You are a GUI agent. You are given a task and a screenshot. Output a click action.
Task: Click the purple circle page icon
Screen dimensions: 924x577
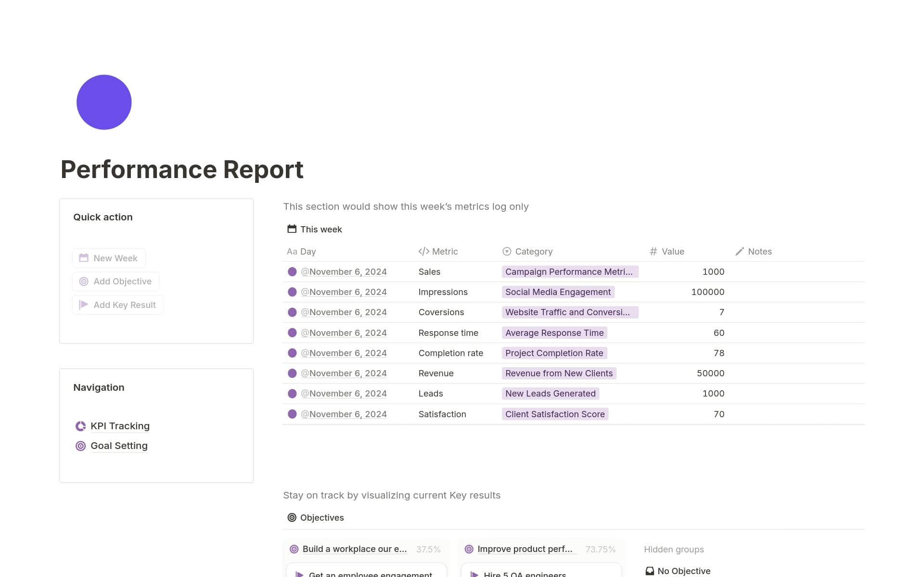click(103, 102)
